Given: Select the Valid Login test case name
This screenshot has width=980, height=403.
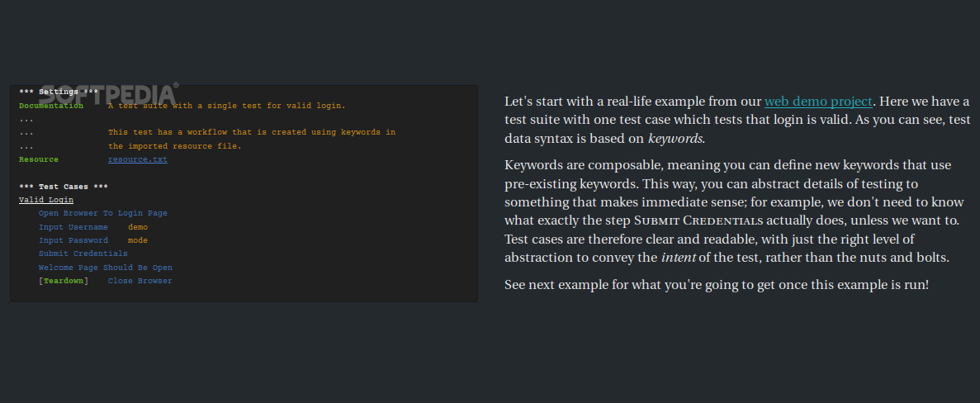Looking at the screenshot, I should [x=46, y=200].
